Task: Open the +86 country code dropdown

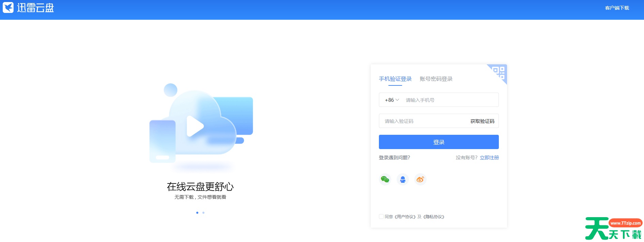Action: click(x=392, y=100)
